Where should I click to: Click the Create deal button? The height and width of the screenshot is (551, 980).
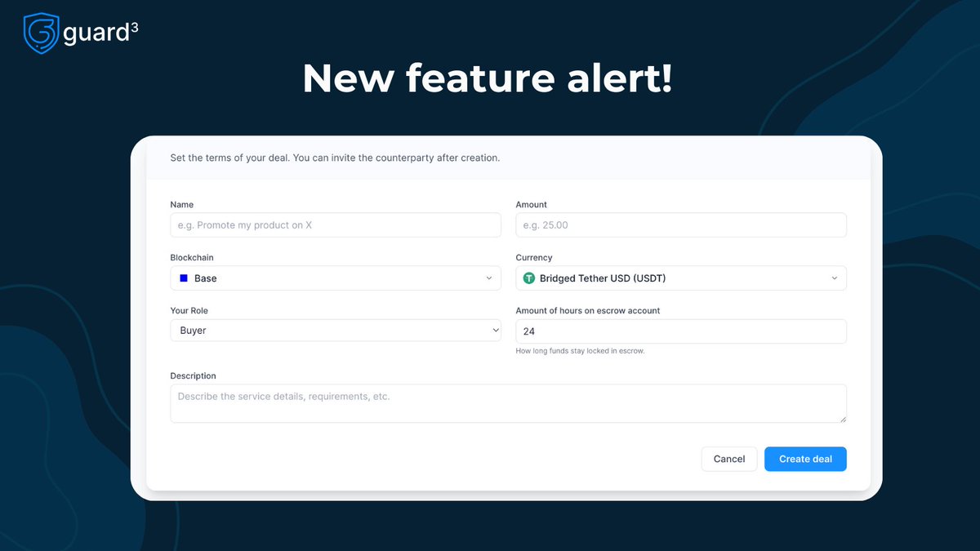point(805,459)
